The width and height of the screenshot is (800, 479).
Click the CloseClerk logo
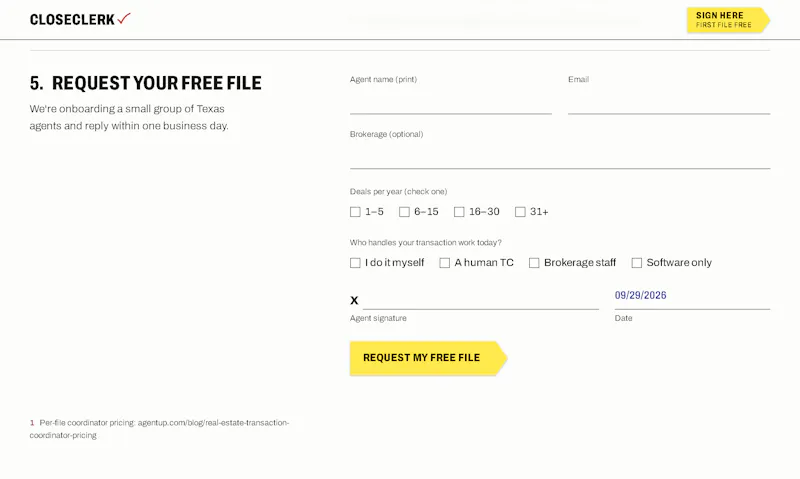[80, 19]
